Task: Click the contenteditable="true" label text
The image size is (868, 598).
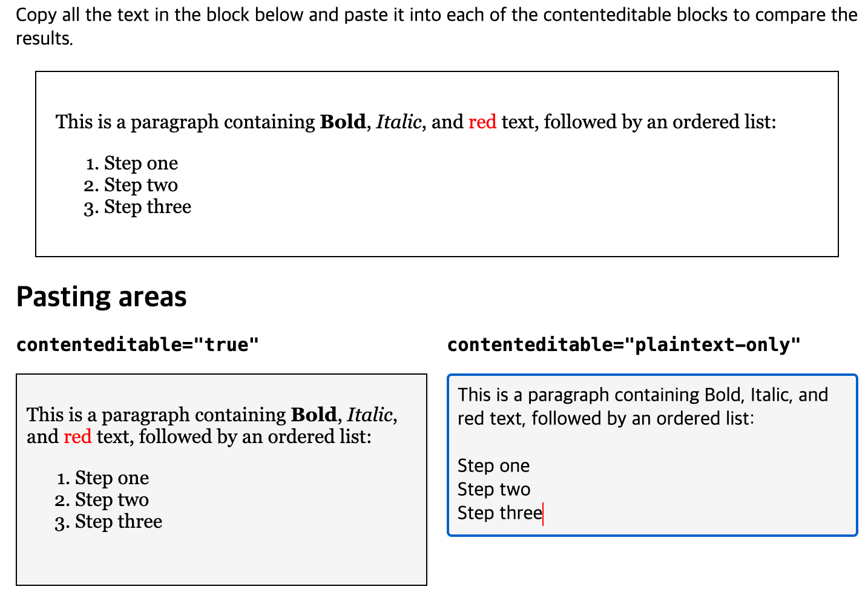Action: point(137,344)
